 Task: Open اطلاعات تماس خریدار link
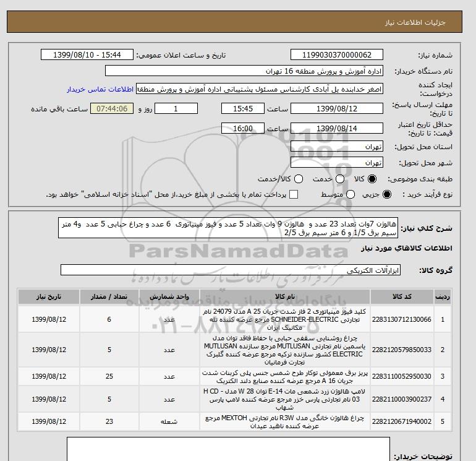(x=100, y=90)
